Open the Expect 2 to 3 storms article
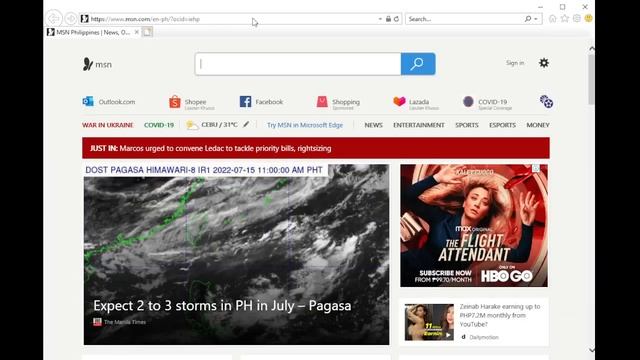Screen dimensions: 640x360 pyautogui.click(x=222, y=306)
